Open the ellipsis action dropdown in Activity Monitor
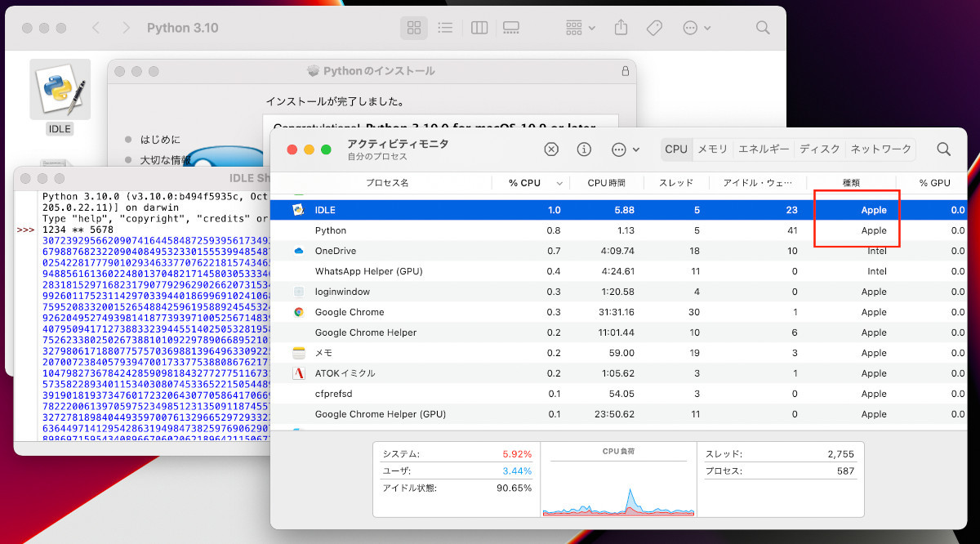The image size is (980, 544). coord(625,149)
